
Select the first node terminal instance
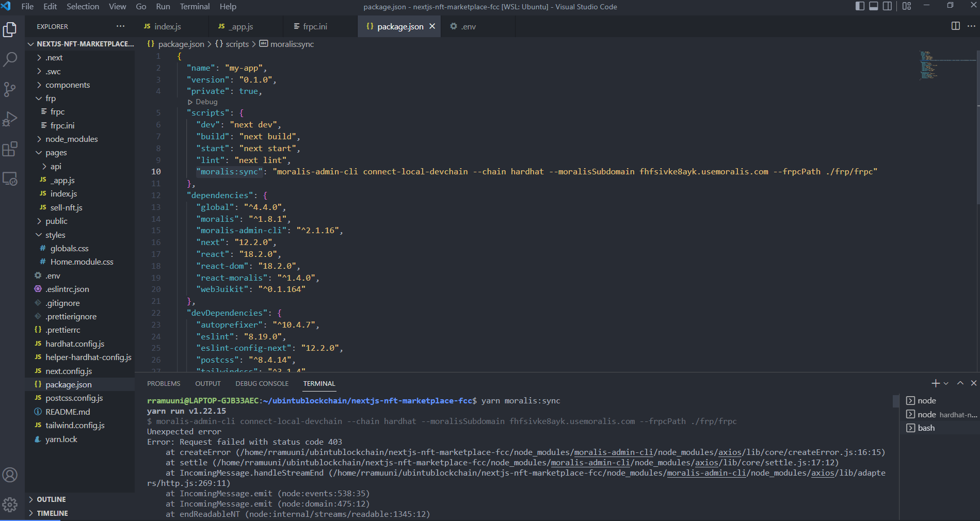coord(940,401)
